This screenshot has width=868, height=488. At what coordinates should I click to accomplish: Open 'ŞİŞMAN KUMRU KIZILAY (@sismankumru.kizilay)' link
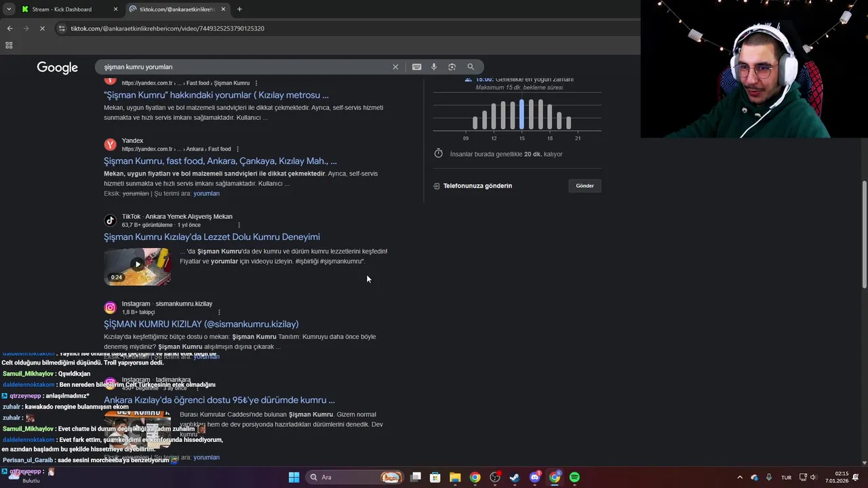click(x=201, y=325)
